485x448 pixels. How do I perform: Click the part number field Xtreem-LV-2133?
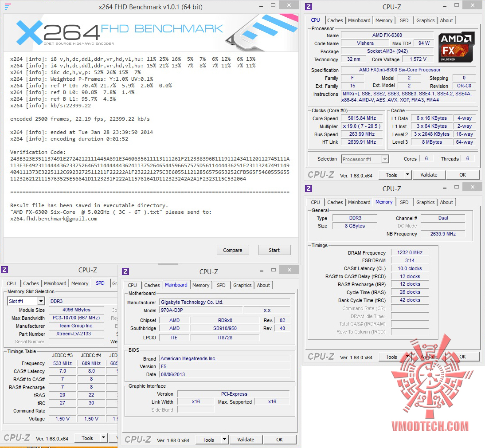coord(76,334)
